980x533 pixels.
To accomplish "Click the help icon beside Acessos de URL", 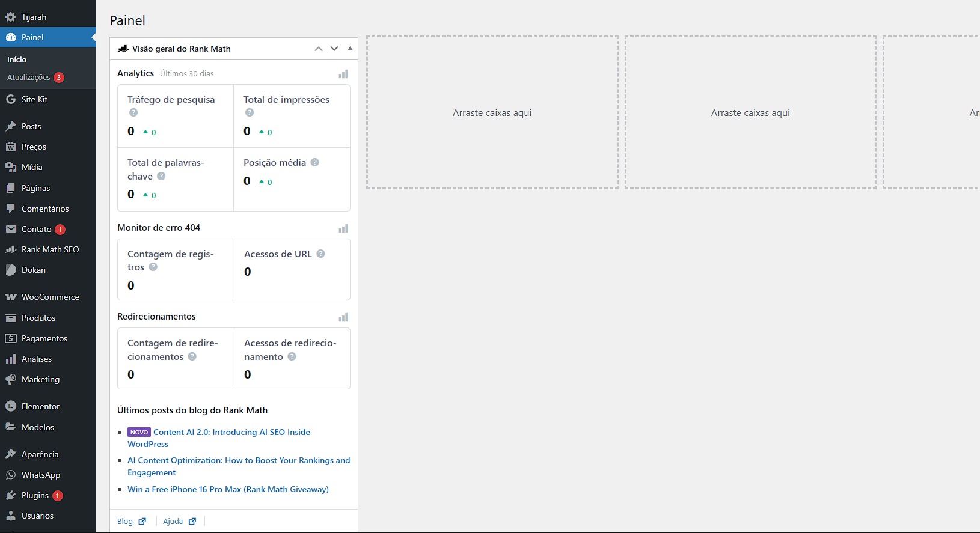I will (321, 254).
